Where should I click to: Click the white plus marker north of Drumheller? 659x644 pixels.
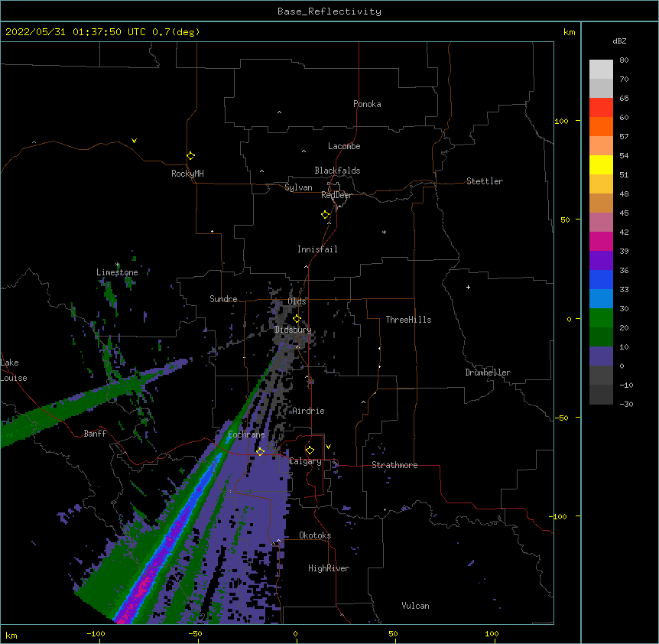click(468, 287)
